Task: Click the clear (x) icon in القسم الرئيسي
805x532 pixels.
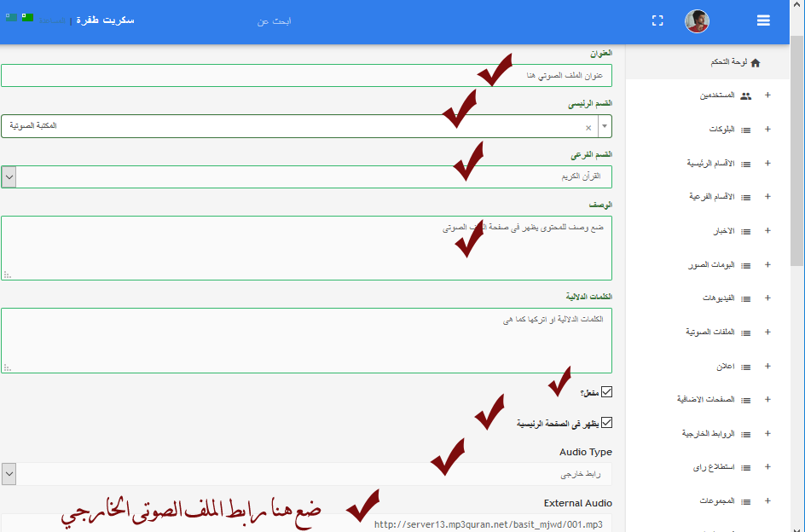Action: pyautogui.click(x=588, y=127)
